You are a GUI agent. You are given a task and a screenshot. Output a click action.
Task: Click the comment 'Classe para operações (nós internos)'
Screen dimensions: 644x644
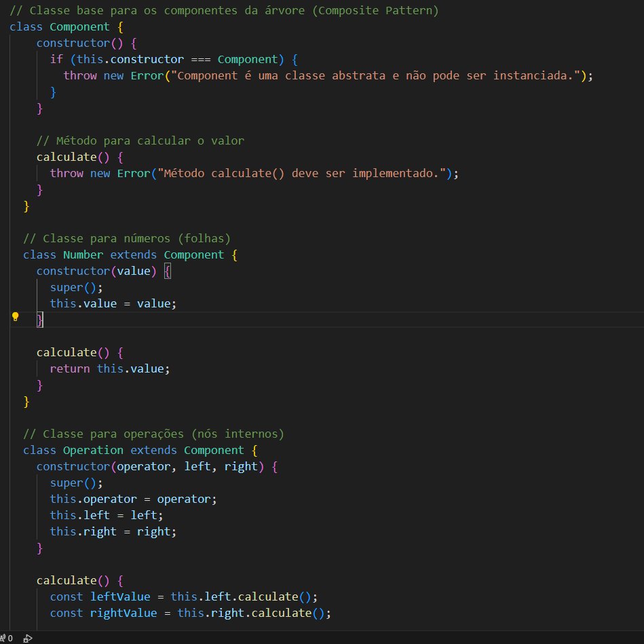pos(153,434)
